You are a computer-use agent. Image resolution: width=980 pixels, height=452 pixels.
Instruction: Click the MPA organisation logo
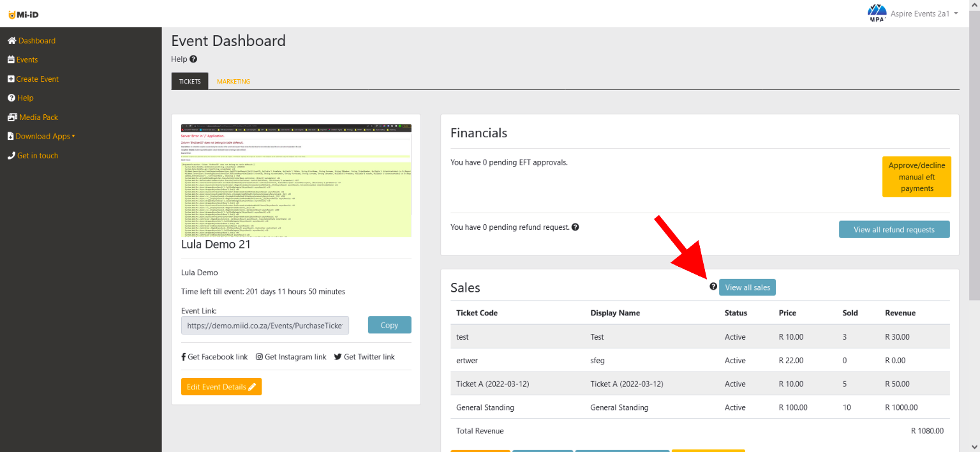click(x=878, y=13)
